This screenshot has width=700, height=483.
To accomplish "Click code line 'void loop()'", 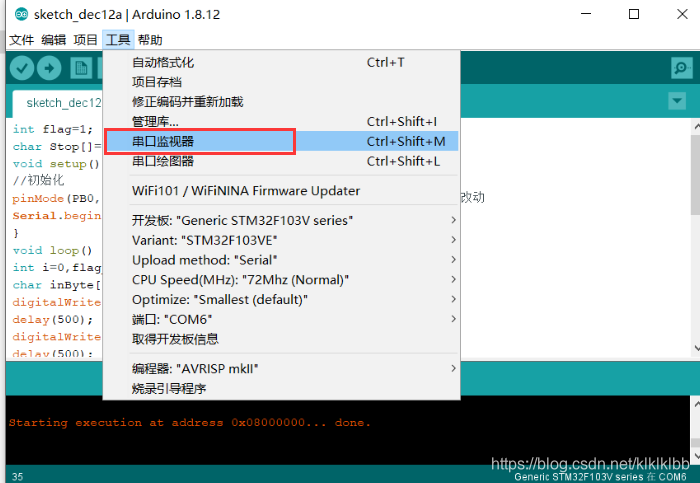I will tap(52, 250).
